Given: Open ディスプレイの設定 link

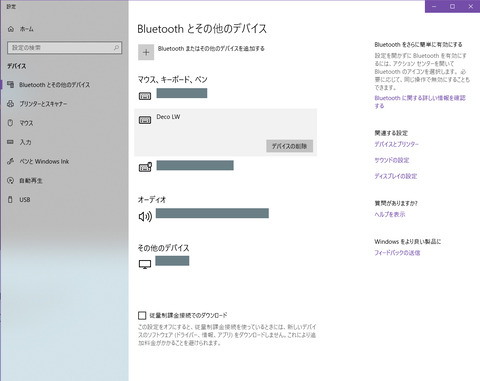Looking at the screenshot, I should tap(396, 176).
